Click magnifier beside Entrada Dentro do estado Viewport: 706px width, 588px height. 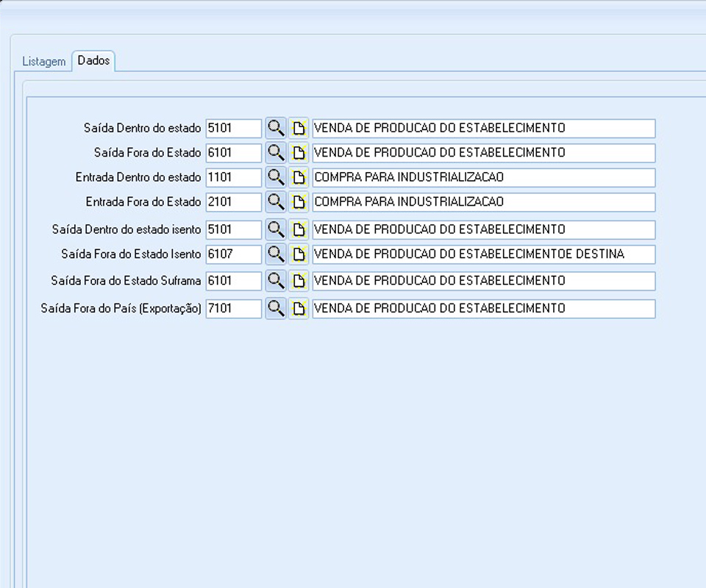(x=275, y=177)
